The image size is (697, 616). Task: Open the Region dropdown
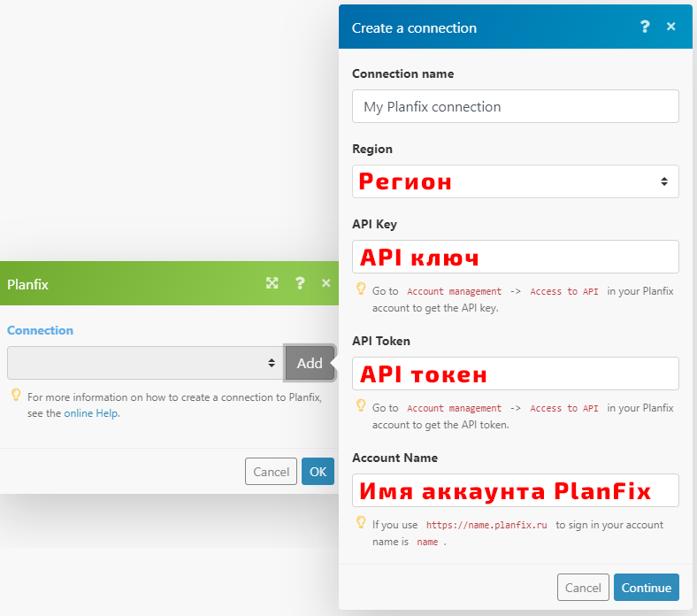click(515, 181)
